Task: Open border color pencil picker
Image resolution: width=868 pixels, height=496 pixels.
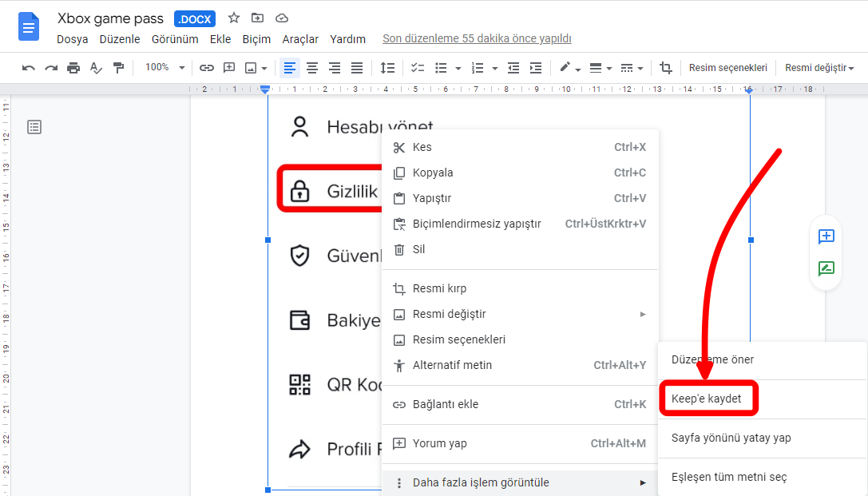Action: click(569, 68)
